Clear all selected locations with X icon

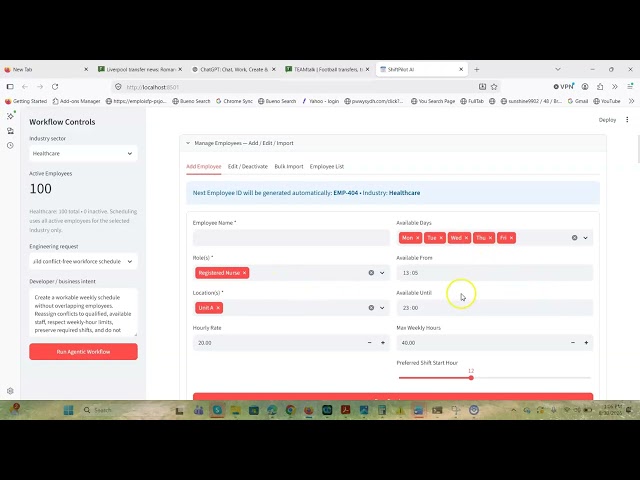pyautogui.click(x=371, y=308)
